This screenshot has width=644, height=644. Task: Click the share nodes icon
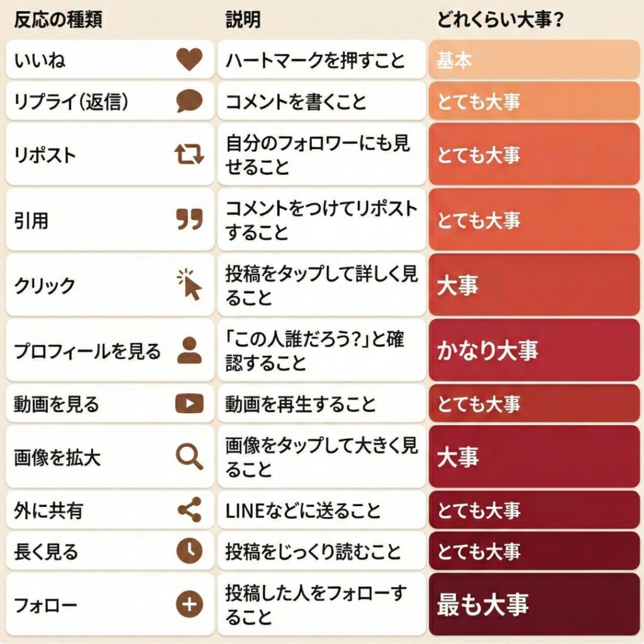pyautogui.click(x=189, y=510)
